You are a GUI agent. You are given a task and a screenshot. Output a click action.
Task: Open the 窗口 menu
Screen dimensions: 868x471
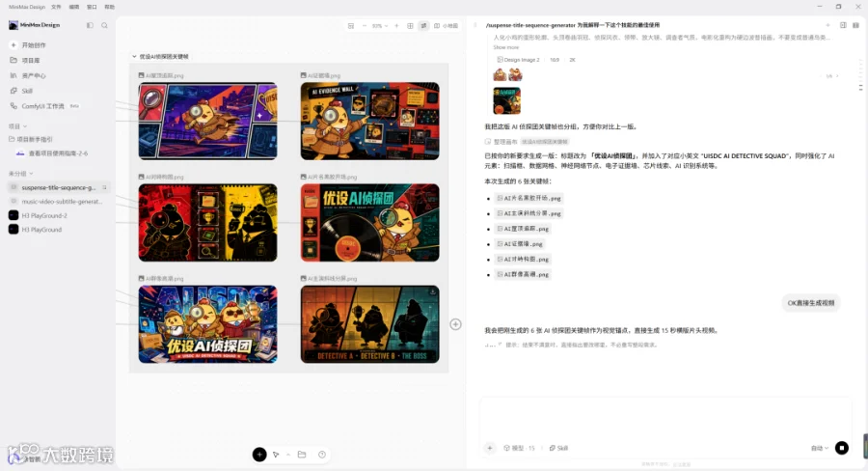(92, 7)
